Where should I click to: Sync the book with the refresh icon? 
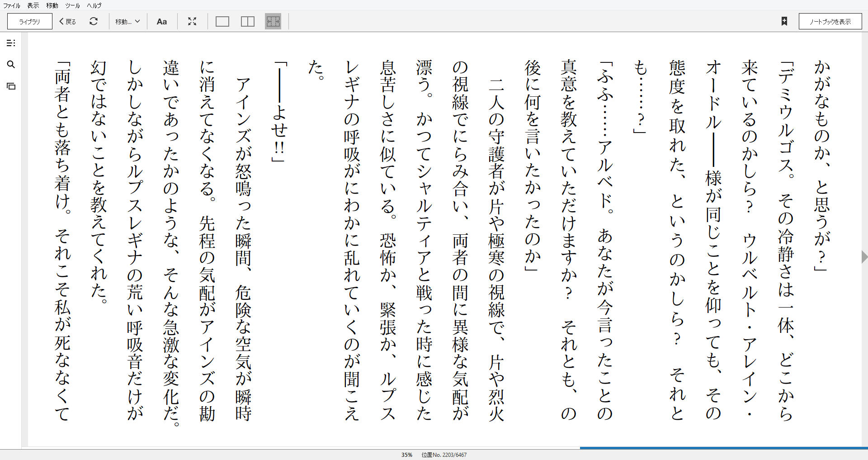tap(94, 21)
